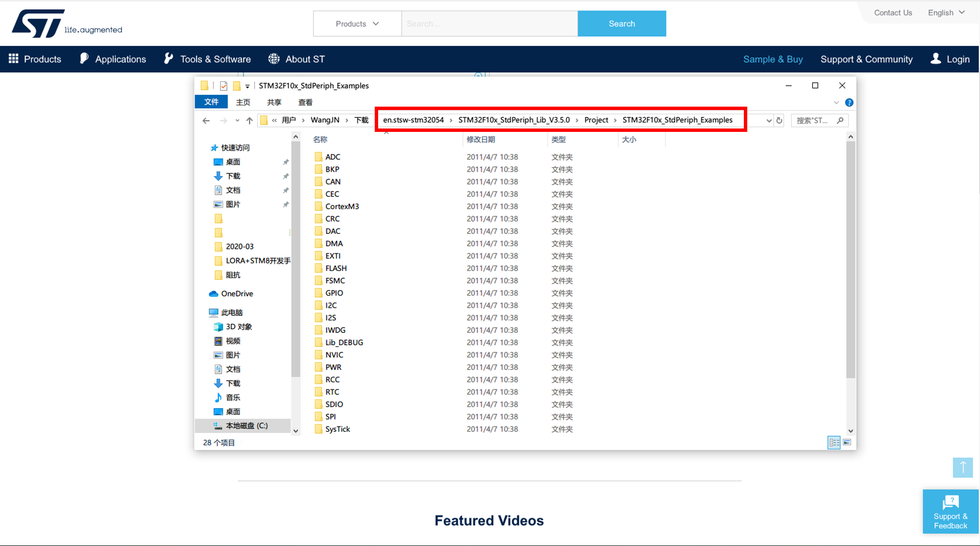Switch to details view icon
The image size is (980, 546).
pyautogui.click(x=833, y=442)
